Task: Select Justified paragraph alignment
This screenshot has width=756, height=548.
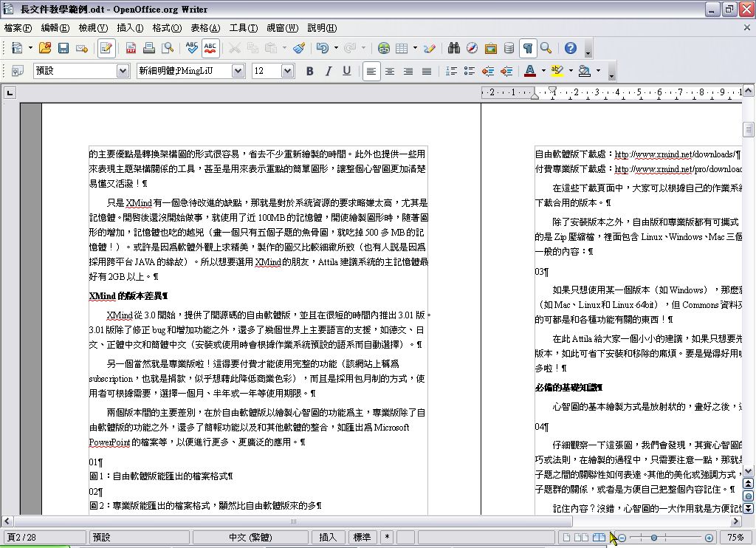Action: (427, 71)
